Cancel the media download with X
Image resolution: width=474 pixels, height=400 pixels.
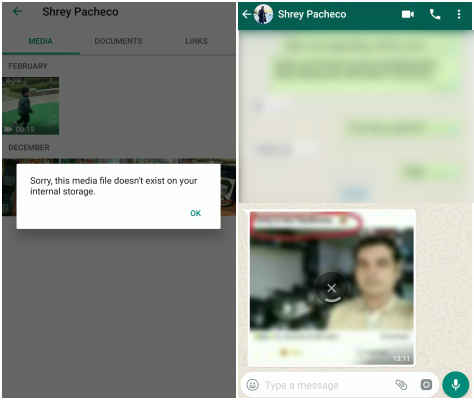coord(331,288)
